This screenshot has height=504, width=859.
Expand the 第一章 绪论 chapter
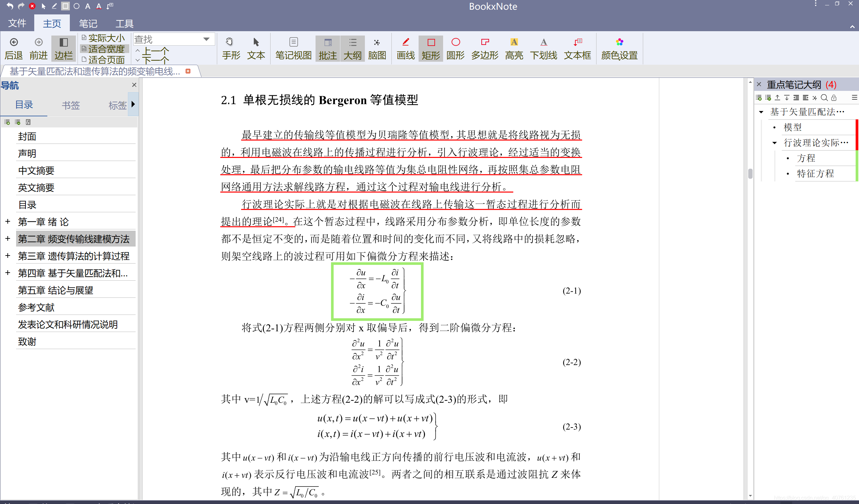pyautogui.click(x=7, y=221)
